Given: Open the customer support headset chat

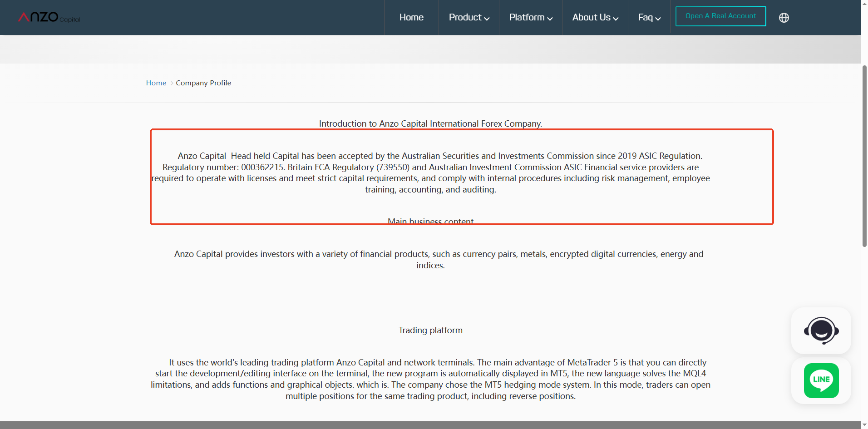Looking at the screenshot, I should tap(821, 330).
